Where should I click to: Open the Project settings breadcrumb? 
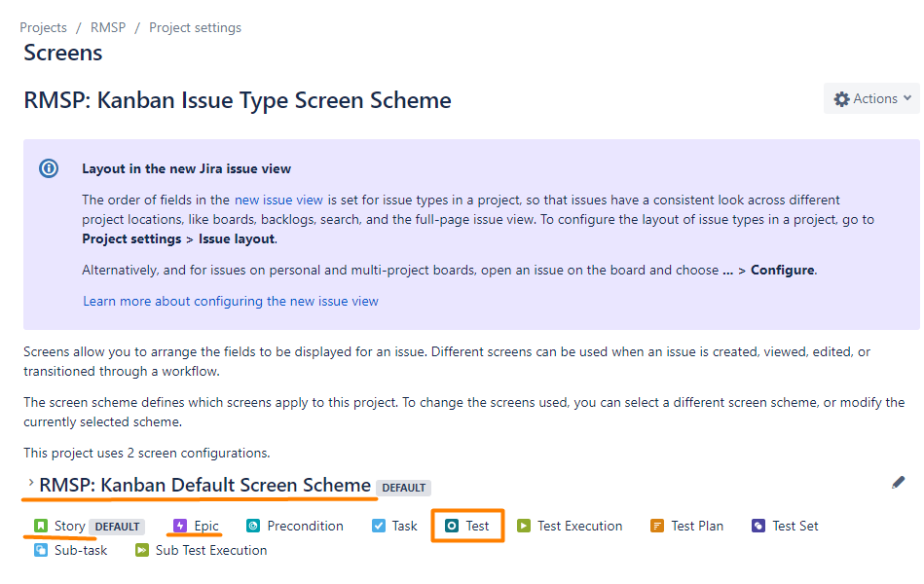(195, 27)
